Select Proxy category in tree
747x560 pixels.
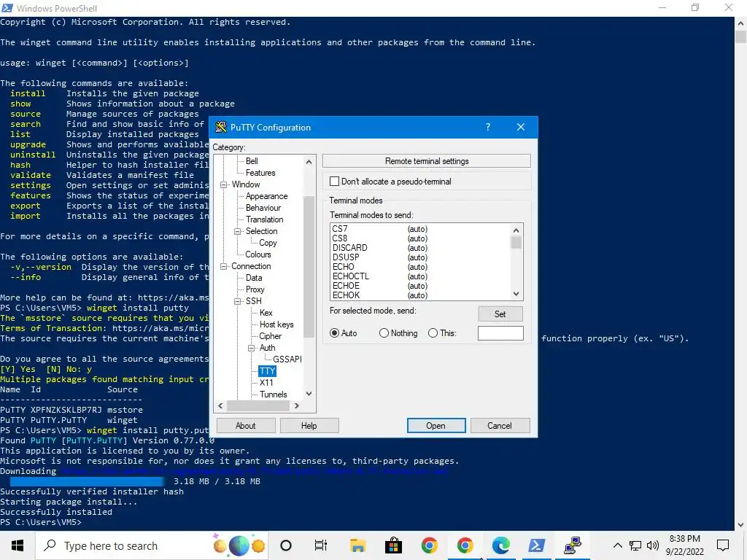click(x=255, y=289)
